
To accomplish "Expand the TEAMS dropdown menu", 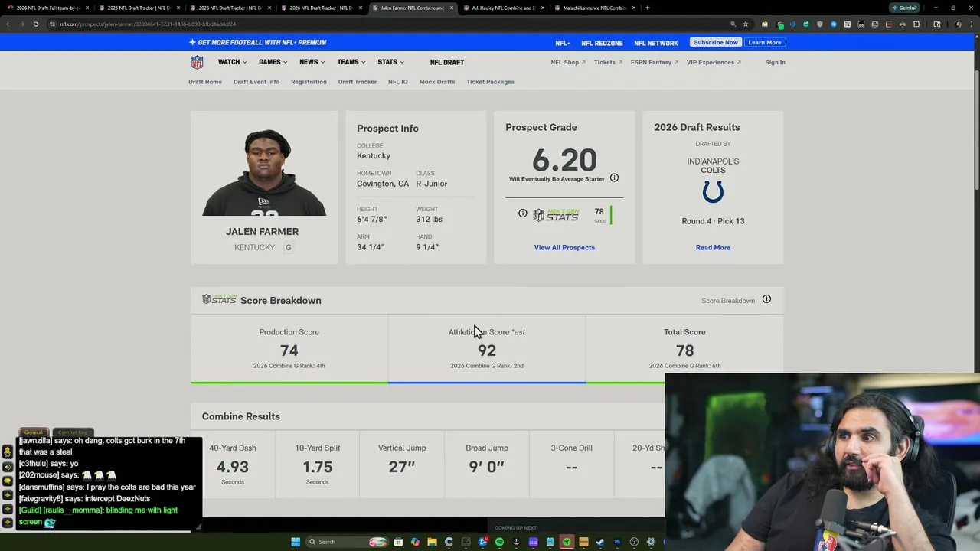I will coord(351,62).
